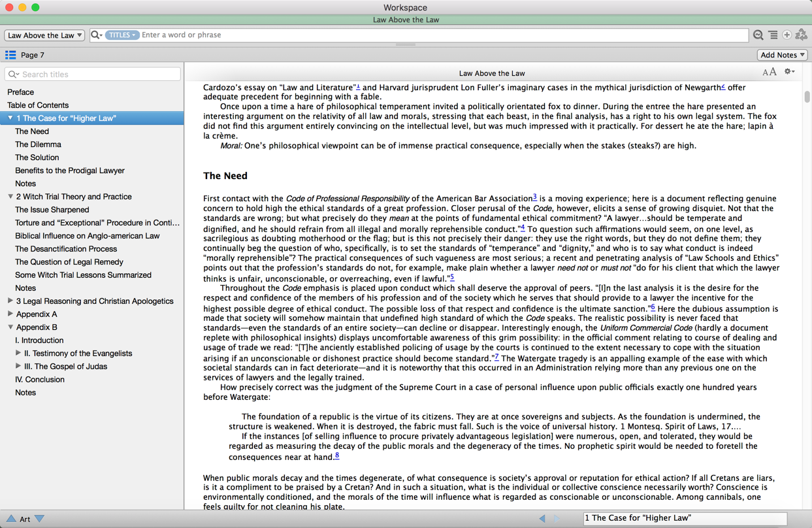Select Notes under Some Witch Trial Lessons
The image size is (812, 528).
[x=25, y=288]
